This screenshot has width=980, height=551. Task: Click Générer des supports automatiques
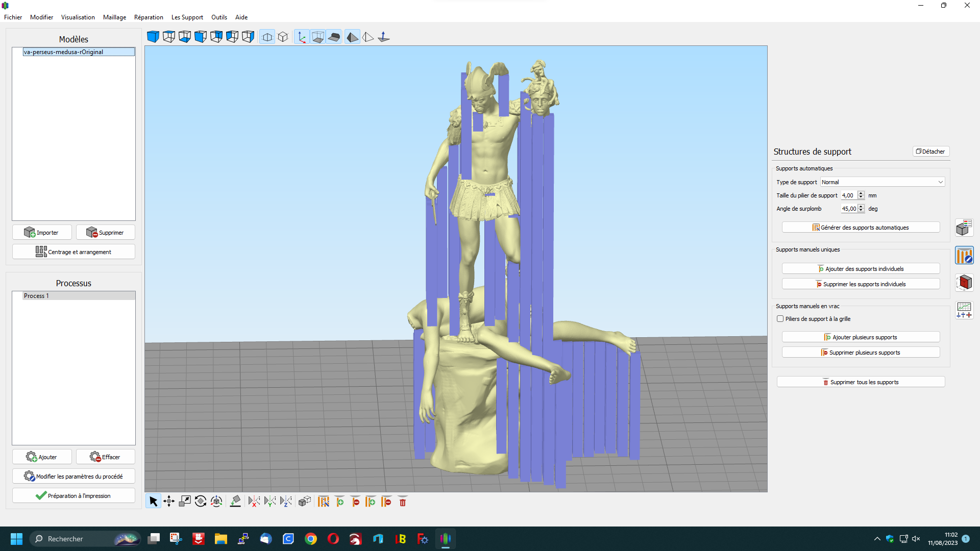tap(861, 228)
